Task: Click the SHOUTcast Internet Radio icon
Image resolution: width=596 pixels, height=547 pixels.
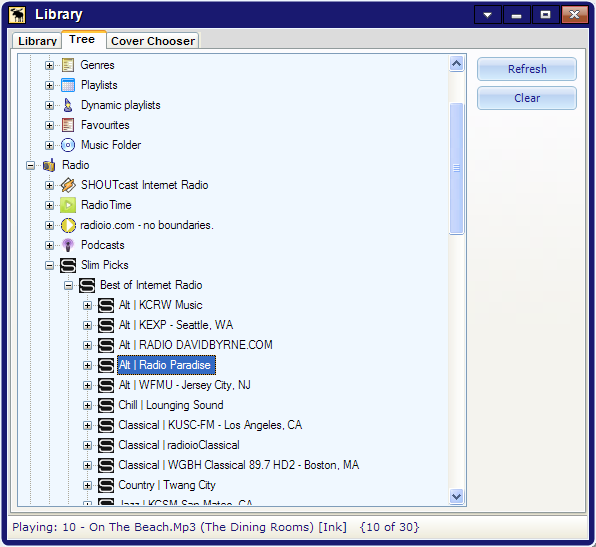Action: (68, 185)
